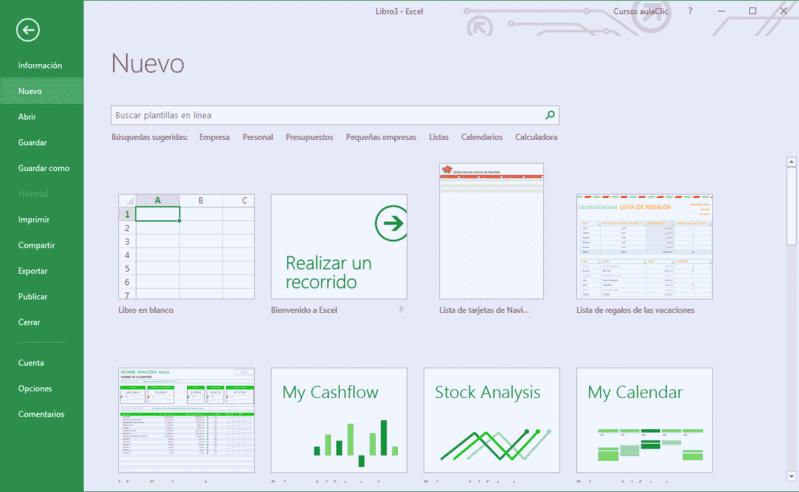The image size is (799, 492).
Task: Select the My Cashflow template
Action: click(x=338, y=419)
